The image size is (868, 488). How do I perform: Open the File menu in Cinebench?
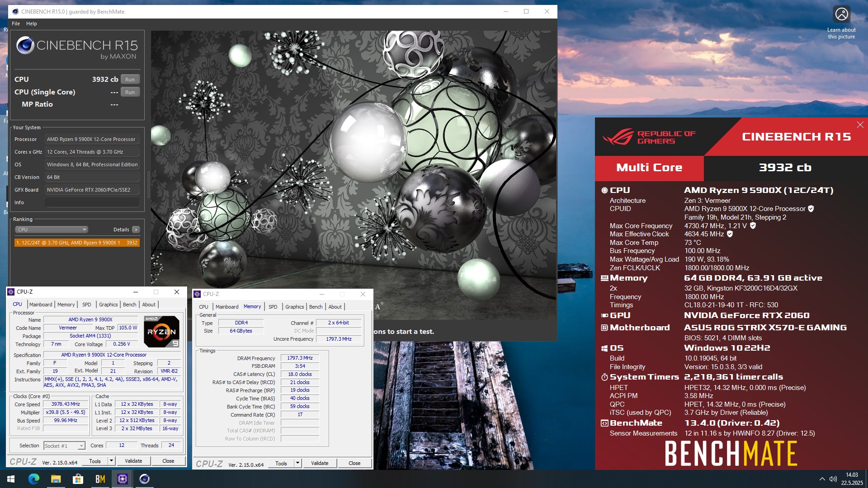coord(16,23)
